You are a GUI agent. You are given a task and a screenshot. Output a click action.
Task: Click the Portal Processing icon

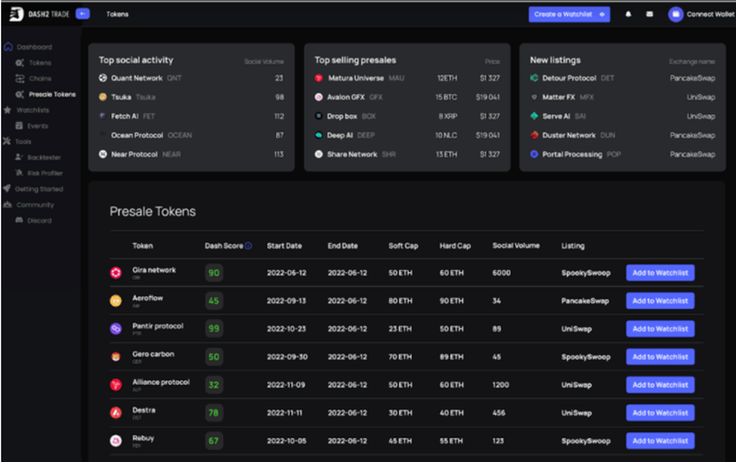click(534, 154)
